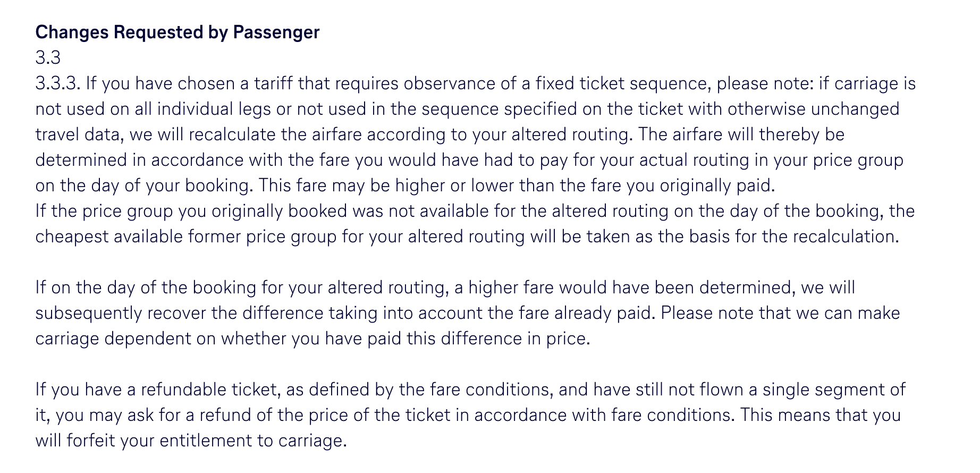980x473 pixels.
Task: Click the sentence starting 'The airfare will thereby be'
Action: coord(741,134)
